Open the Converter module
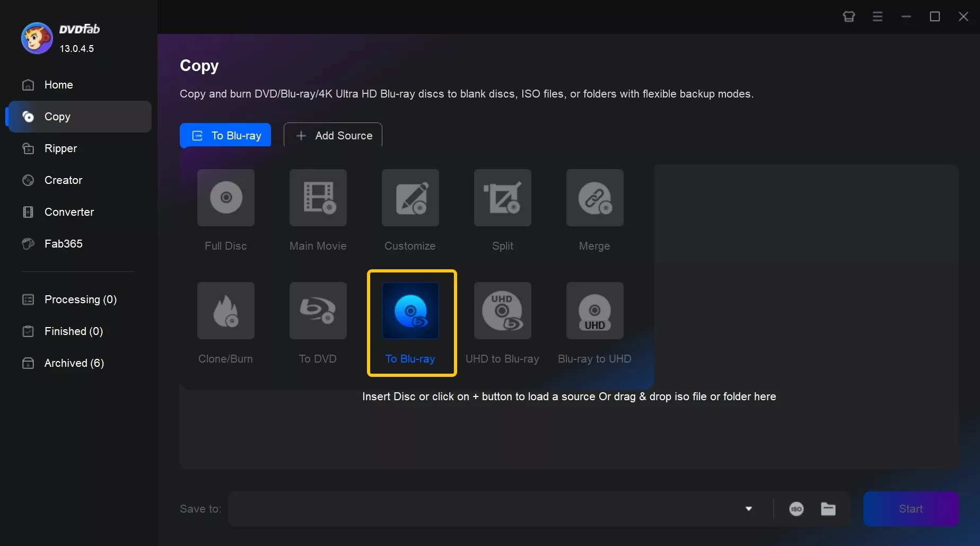Screen dimensions: 980x546 (68, 212)
